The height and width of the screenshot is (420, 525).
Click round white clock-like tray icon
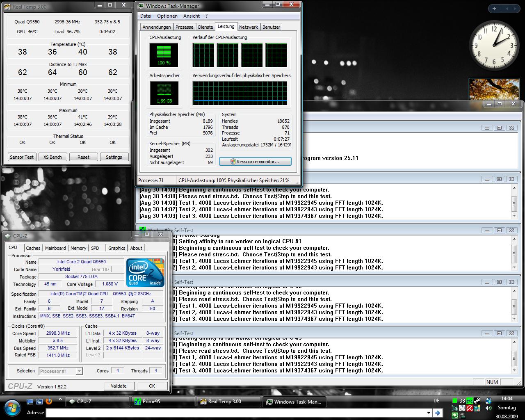pos(462,408)
